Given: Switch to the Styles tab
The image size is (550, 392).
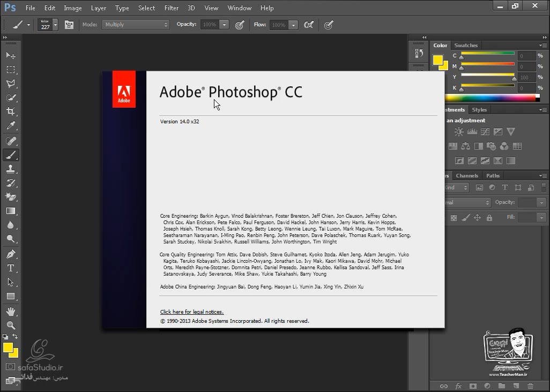Looking at the screenshot, I should [479, 109].
